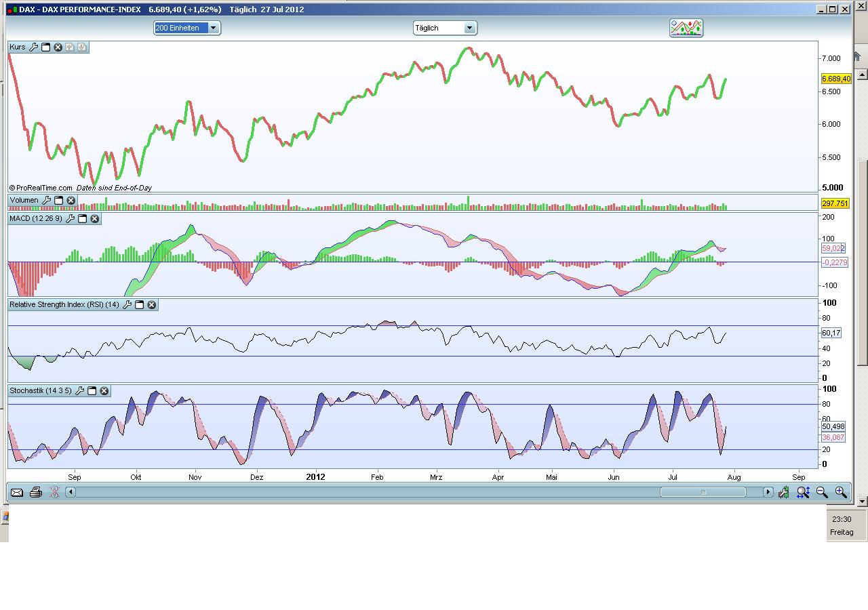Image resolution: width=868 pixels, height=610 pixels.
Task: Click right arrow of time scrollbar
Action: 768,492
